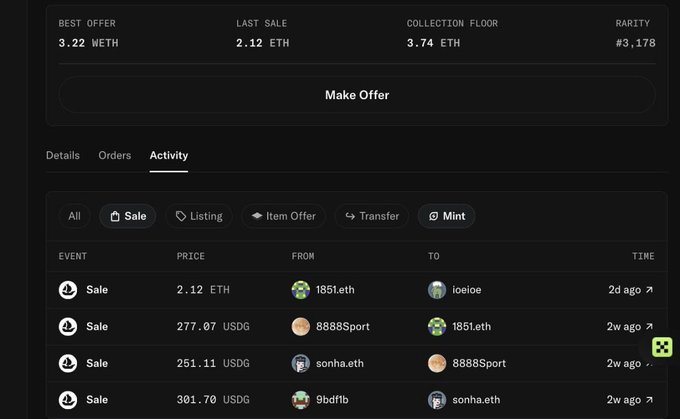Viewport: 680px width, 419px height.
Task: Click the 2d ago timestamp link
Action: (x=624, y=290)
